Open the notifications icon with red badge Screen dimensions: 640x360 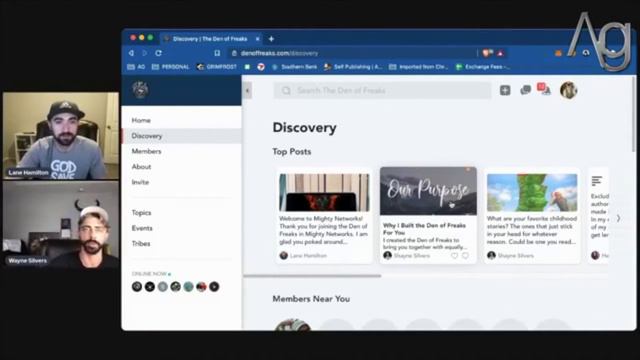tap(544, 89)
